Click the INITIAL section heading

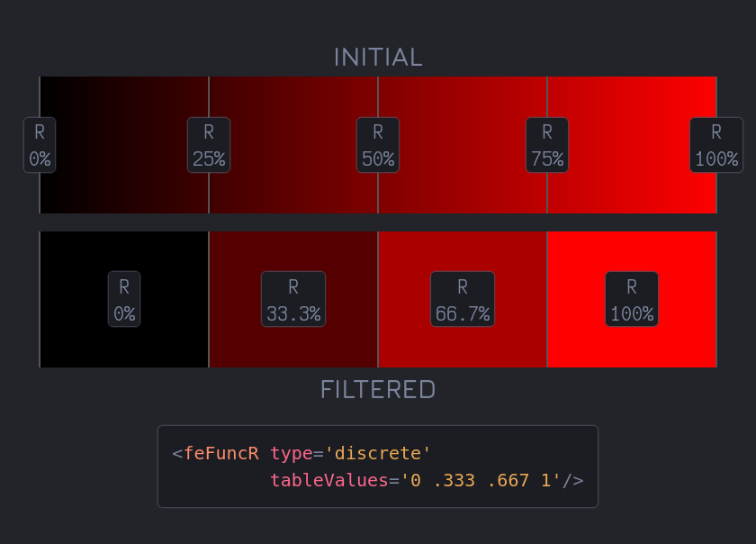(377, 57)
